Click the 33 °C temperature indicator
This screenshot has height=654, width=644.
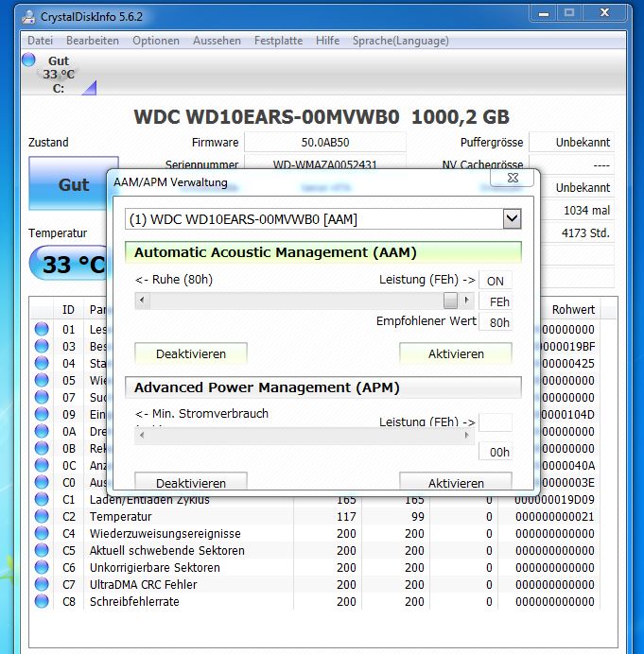pos(68,264)
